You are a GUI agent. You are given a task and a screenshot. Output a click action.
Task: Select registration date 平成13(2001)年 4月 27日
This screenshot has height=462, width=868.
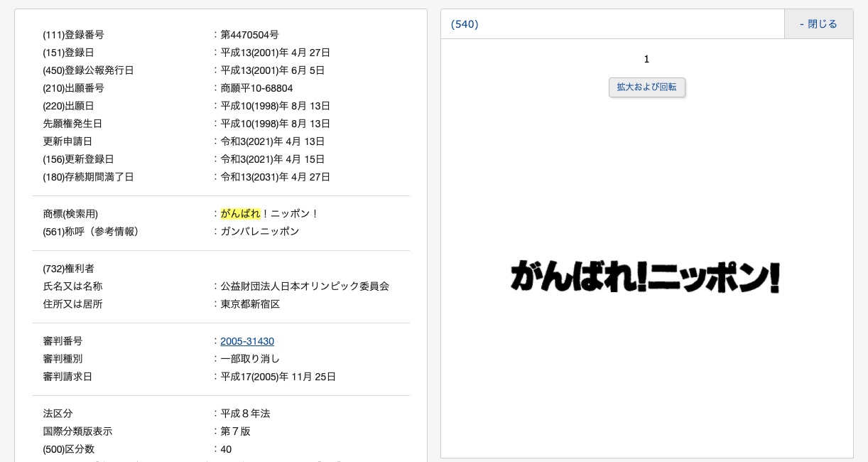coord(276,53)
